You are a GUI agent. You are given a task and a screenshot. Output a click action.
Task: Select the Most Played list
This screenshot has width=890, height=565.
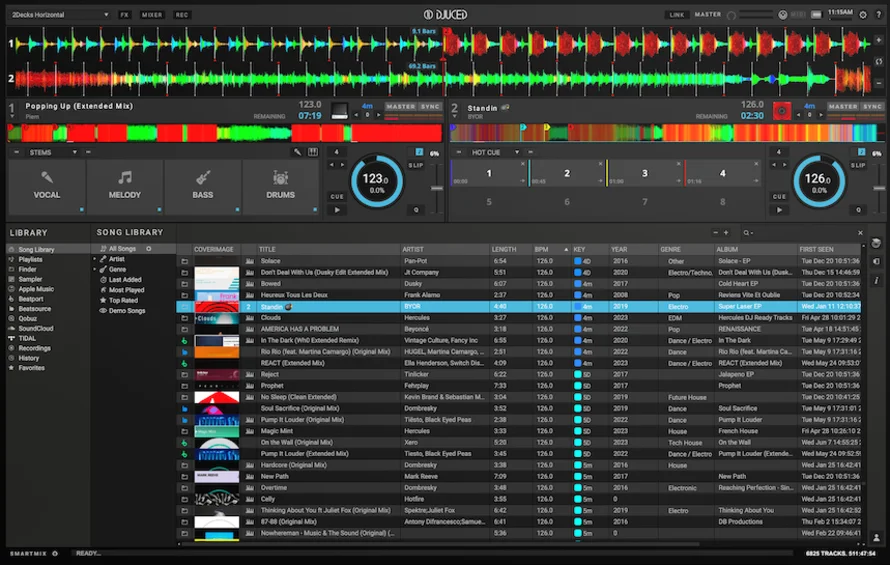coord(126,290)
